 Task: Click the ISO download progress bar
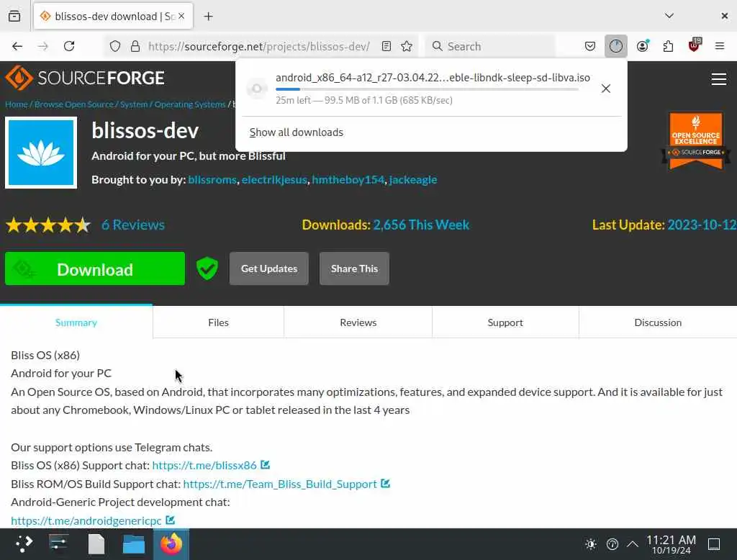pos(427,89)
